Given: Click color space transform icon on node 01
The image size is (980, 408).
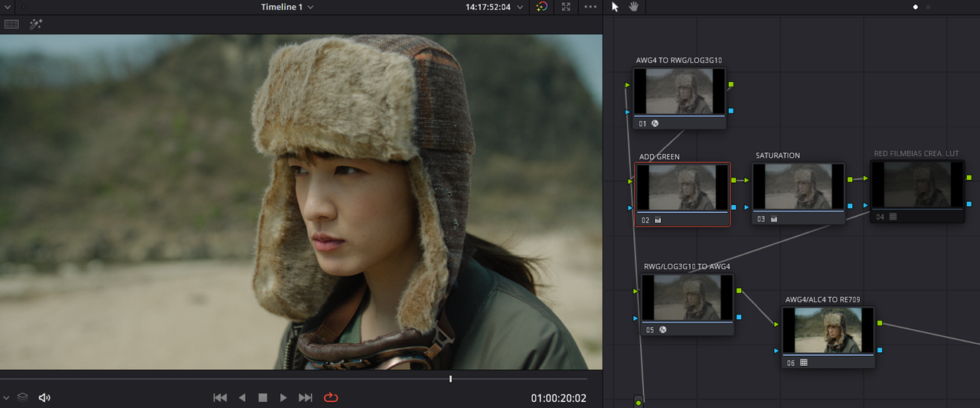Looking at the screenshot, I should [655, 123].
